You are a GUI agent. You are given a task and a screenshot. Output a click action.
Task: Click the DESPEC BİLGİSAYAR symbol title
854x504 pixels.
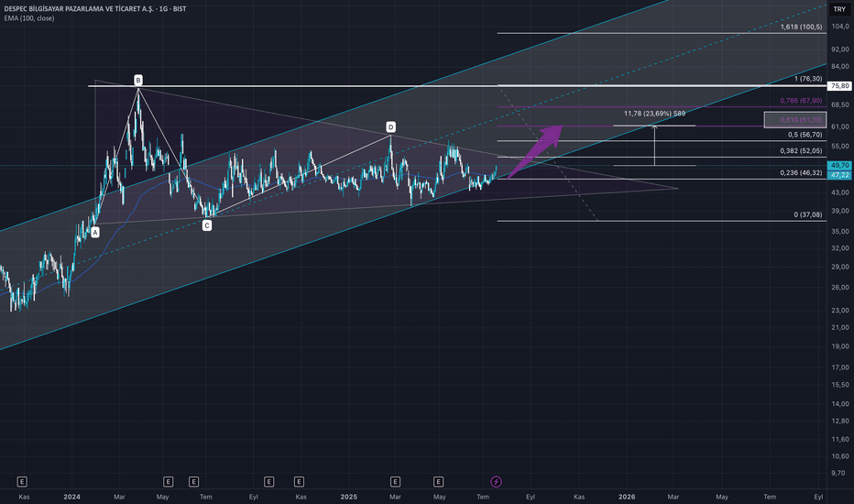click(x=94, y=9)
